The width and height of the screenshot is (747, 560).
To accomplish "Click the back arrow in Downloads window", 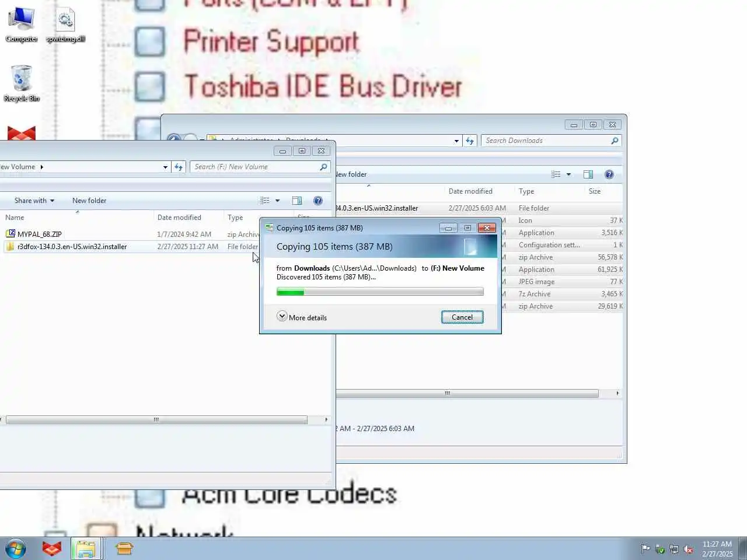I will click(x=173, y=138).
